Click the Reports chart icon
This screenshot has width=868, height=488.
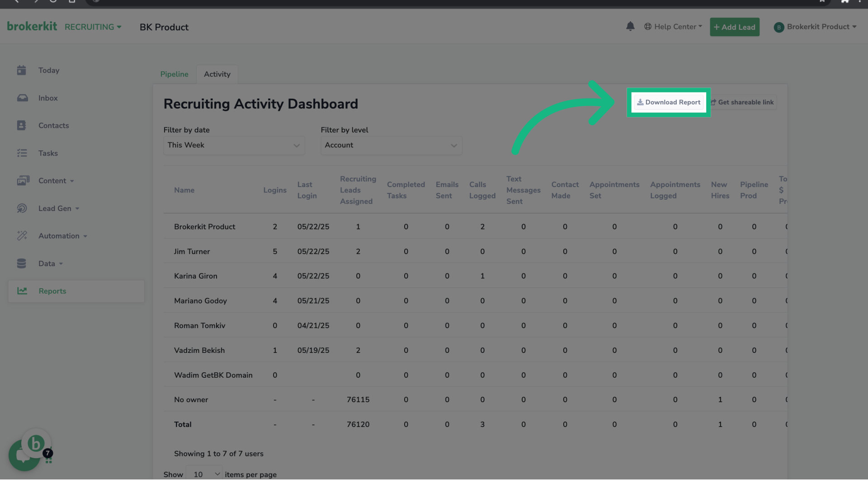(x=22, y=291)
